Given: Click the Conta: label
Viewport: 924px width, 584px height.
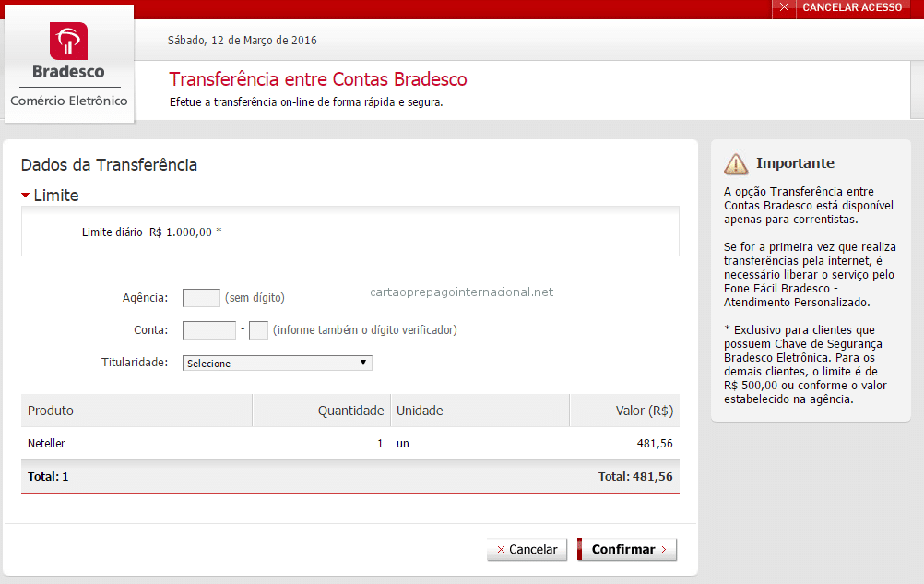Looking at the screenshot, I should click(151, 330).
